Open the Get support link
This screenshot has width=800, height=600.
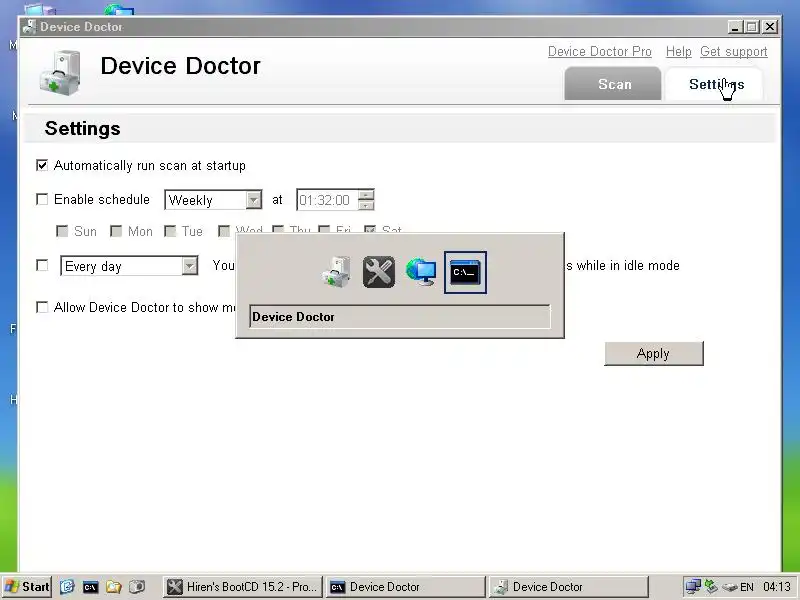(734, 52)
